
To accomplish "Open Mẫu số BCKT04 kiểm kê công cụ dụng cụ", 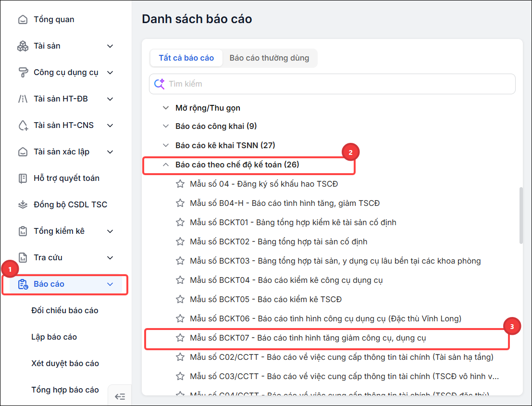I will coord(286,280).
